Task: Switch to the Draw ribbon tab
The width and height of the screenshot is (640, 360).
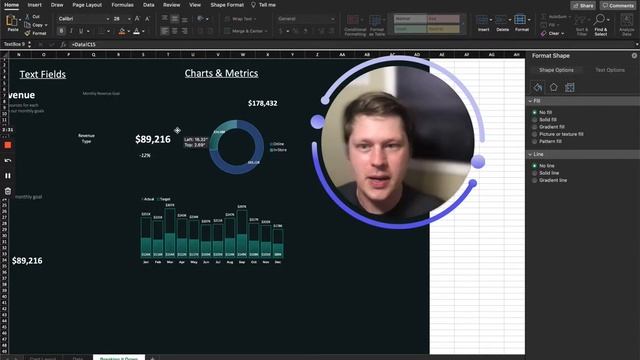Action: pyautogui.click(x=57, y=5)
